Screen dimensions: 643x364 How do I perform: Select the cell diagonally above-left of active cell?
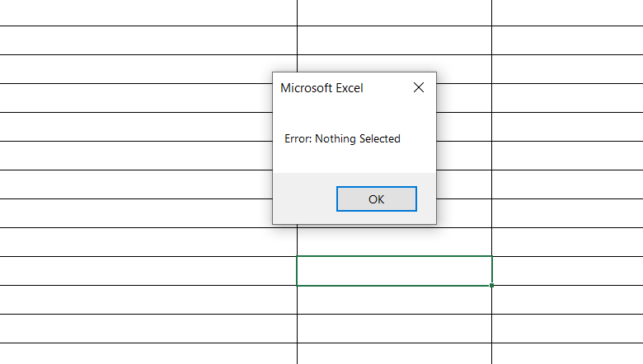148,242
